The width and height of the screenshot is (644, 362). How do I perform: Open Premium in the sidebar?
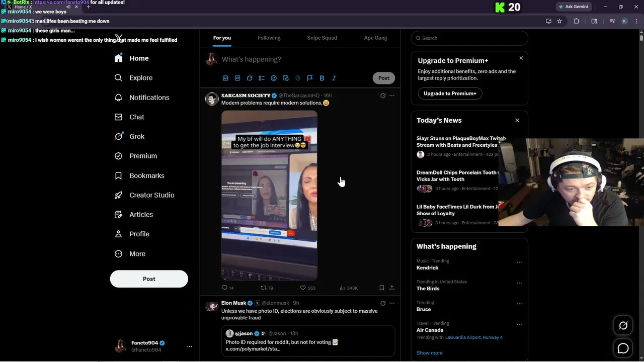[136, 156]
